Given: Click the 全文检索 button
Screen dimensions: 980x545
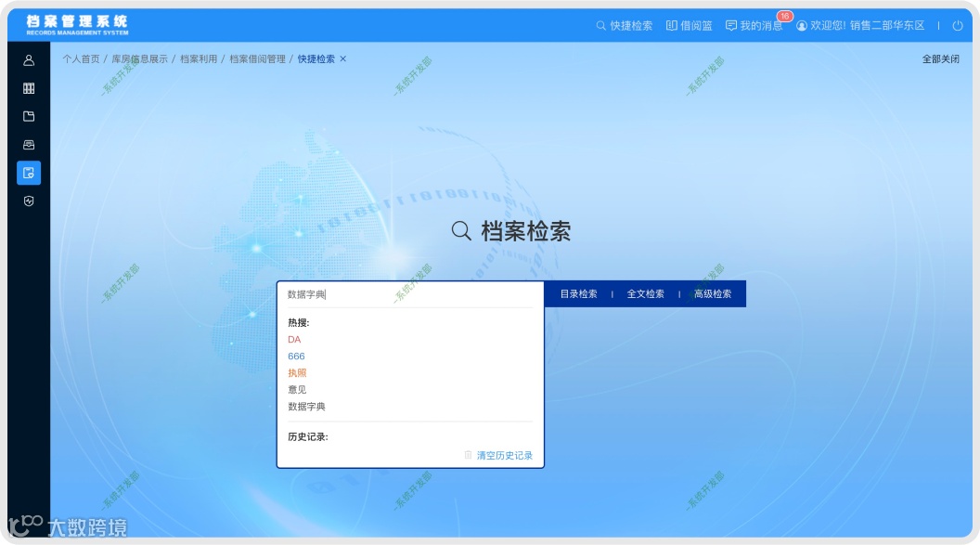Looking at the screenshot, I should tap(645, 293).
